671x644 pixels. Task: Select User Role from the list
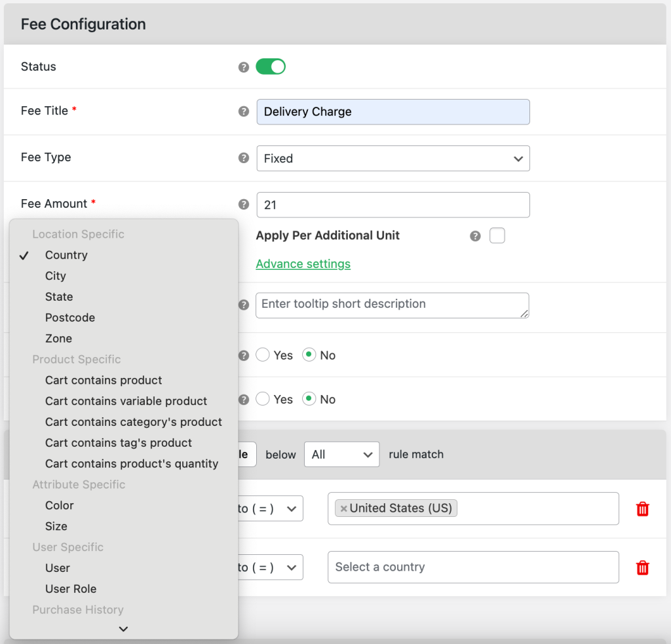[71, 589]
